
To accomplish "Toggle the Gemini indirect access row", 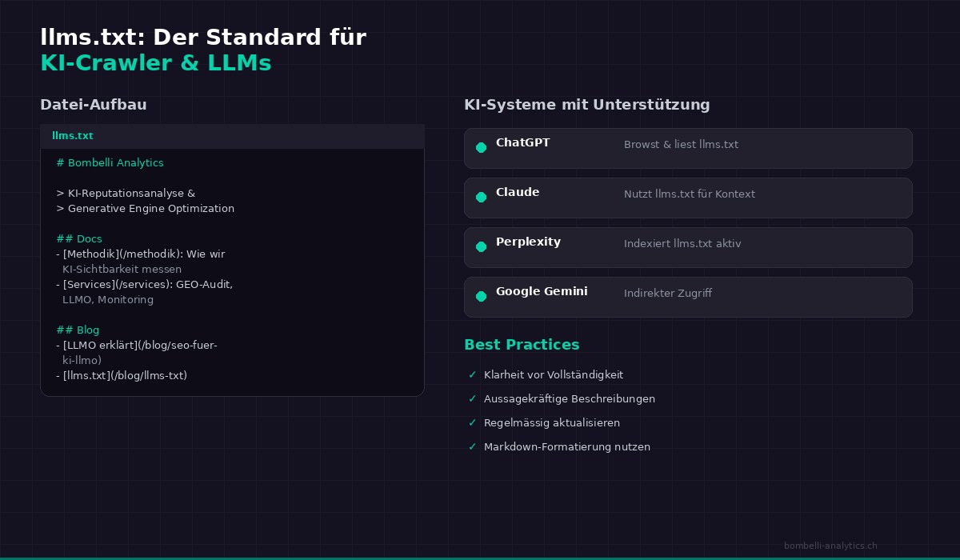I will point(688,297).
